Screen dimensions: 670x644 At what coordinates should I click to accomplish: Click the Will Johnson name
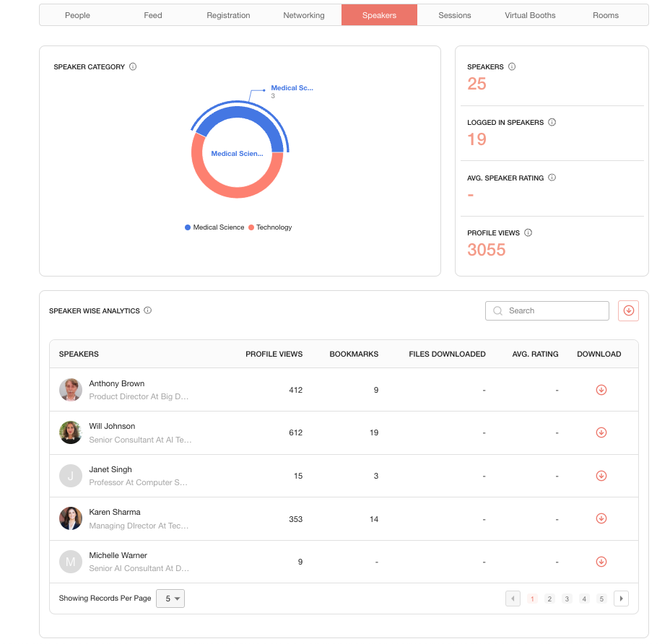[x=112, y=426]
